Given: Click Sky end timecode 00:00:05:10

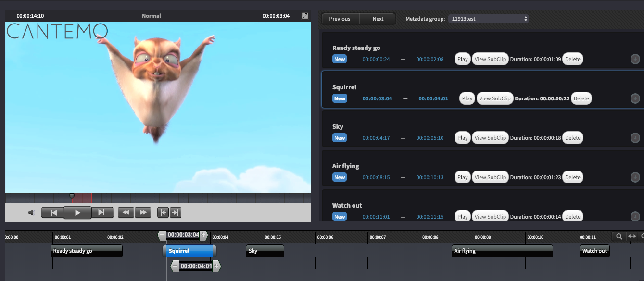Looking at the screenshot, I should (x=430, y=138).
